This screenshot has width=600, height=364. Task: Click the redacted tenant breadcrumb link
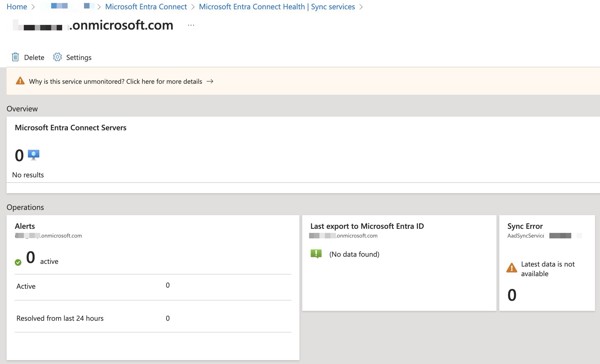(x=68, y=6)
